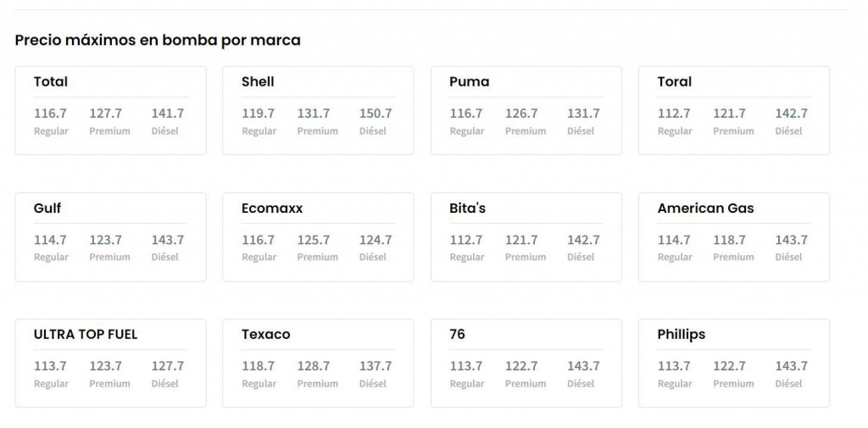Click Shell's diesel price 150.7
868x428 pixels.
pos(376,114)
